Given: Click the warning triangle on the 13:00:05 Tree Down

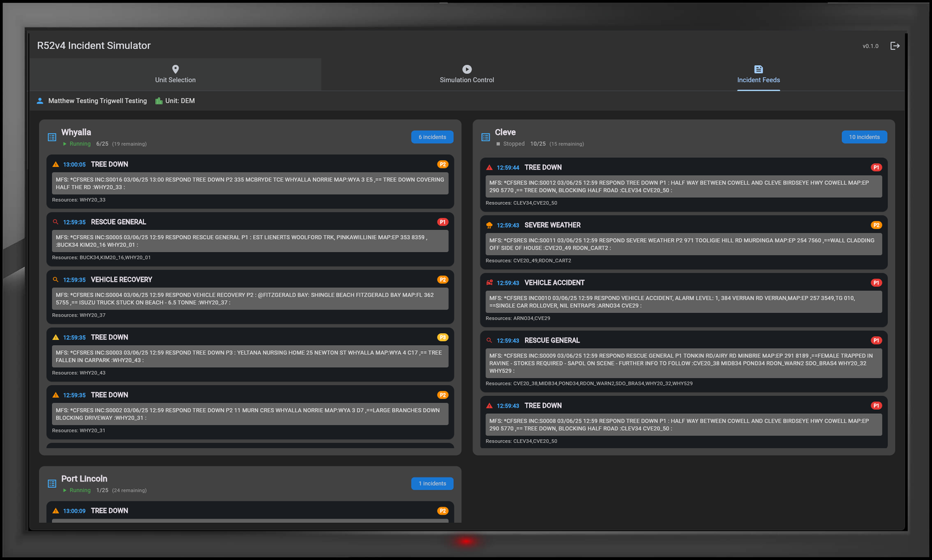Looking at the screenshot, I should pyautogui.click(x=55, y=164).
